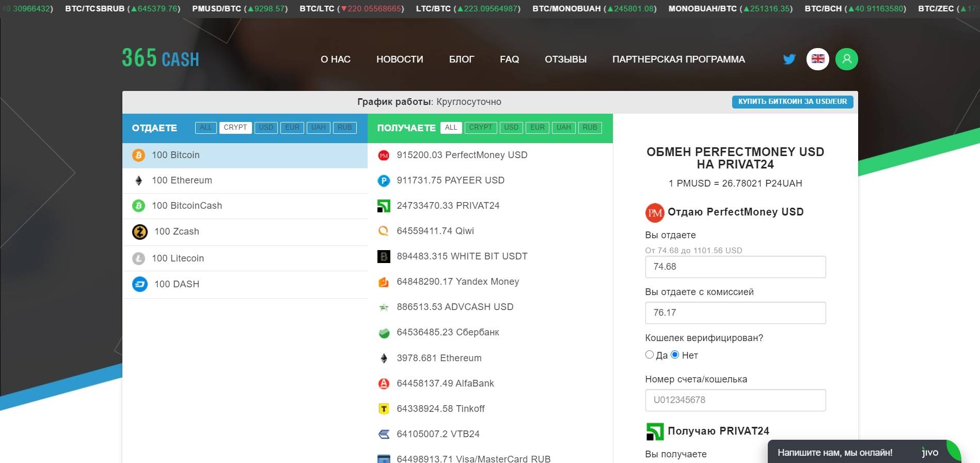980x463 pixels.
Task: Filter Получаете by RUB
Action: click(x=590, y=128)
